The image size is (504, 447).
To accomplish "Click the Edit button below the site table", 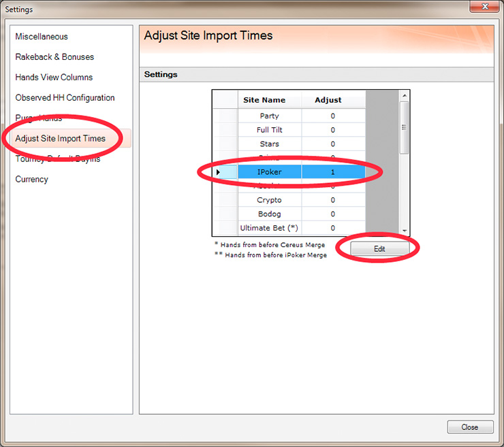I will pyautogui.click(x=379, y=249).
